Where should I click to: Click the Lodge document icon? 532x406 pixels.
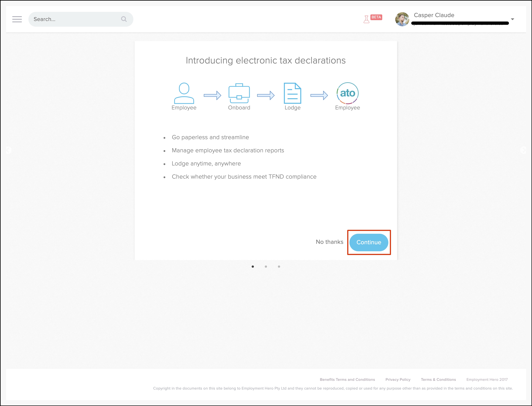click(292, 93)
